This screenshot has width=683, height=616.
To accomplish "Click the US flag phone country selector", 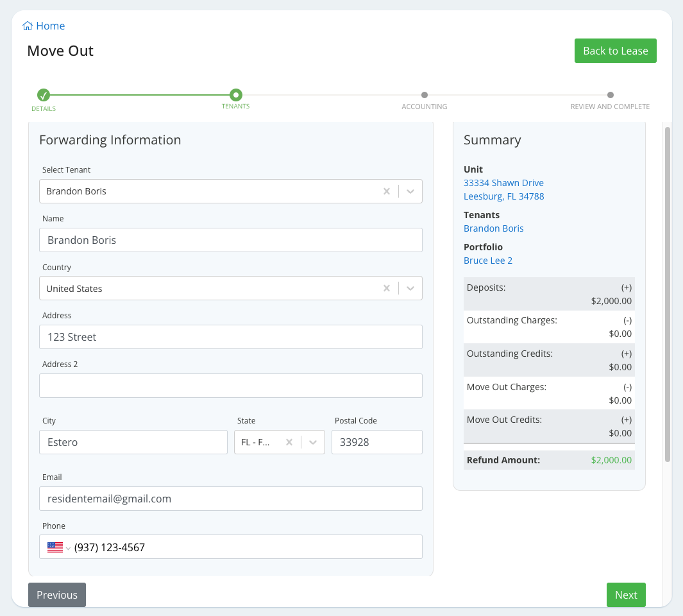I will pyautogui.click(x=58, y=547).
